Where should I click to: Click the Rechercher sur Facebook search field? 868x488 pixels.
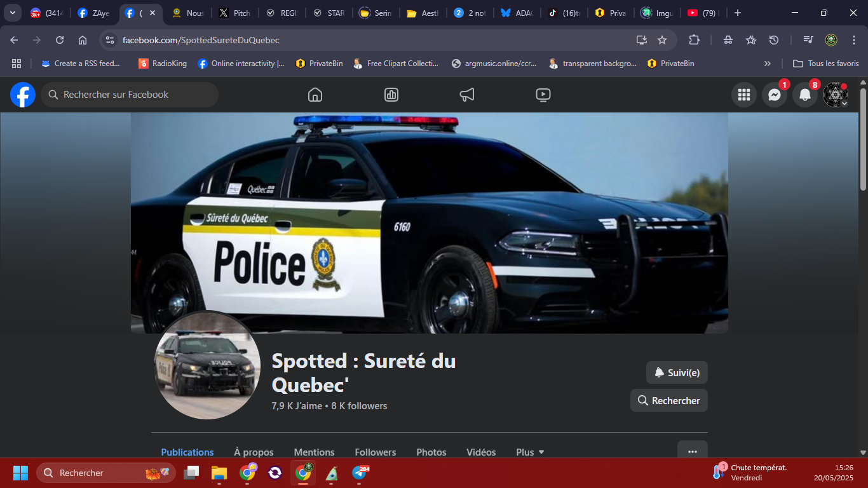click(x=130, y=95)
